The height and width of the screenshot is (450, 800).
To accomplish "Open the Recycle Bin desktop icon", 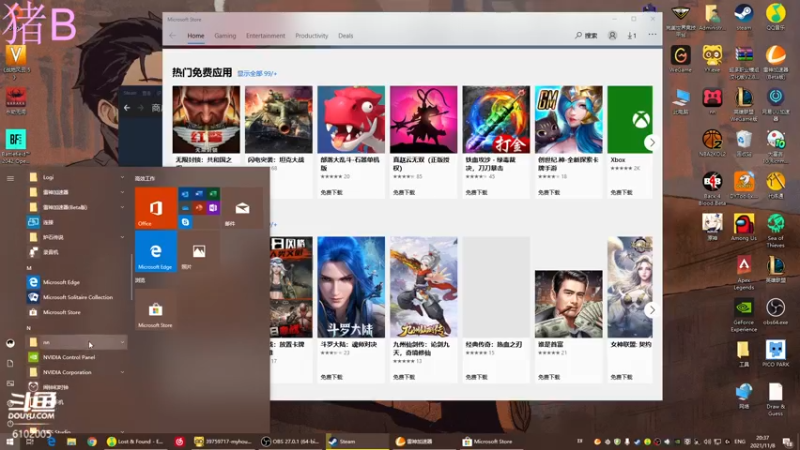I will click(743, 143).
